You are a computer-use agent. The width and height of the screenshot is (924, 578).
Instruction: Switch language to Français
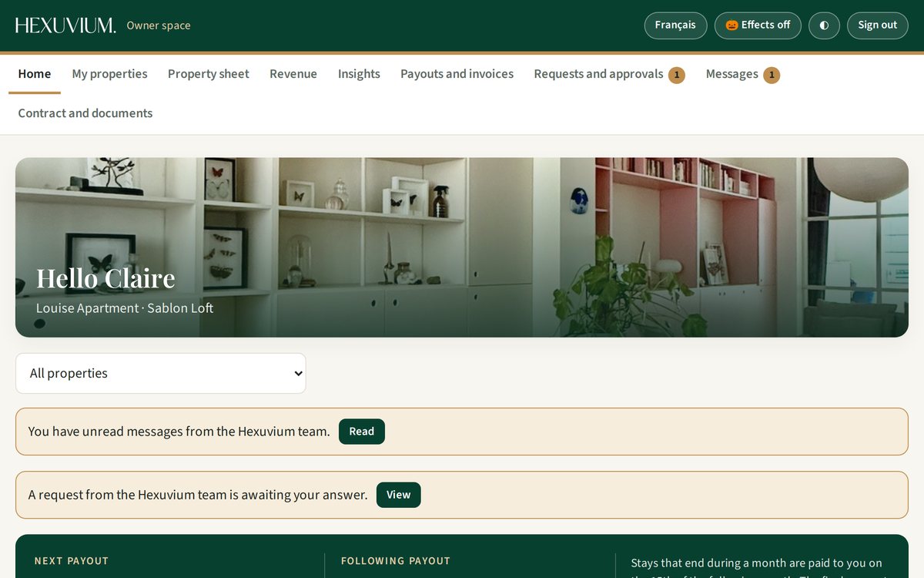click(675, 25)
